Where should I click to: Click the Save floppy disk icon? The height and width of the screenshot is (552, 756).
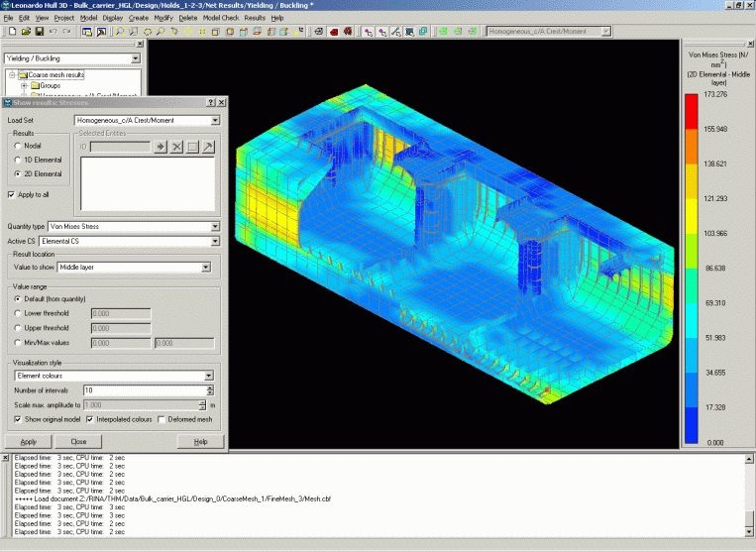38,32
